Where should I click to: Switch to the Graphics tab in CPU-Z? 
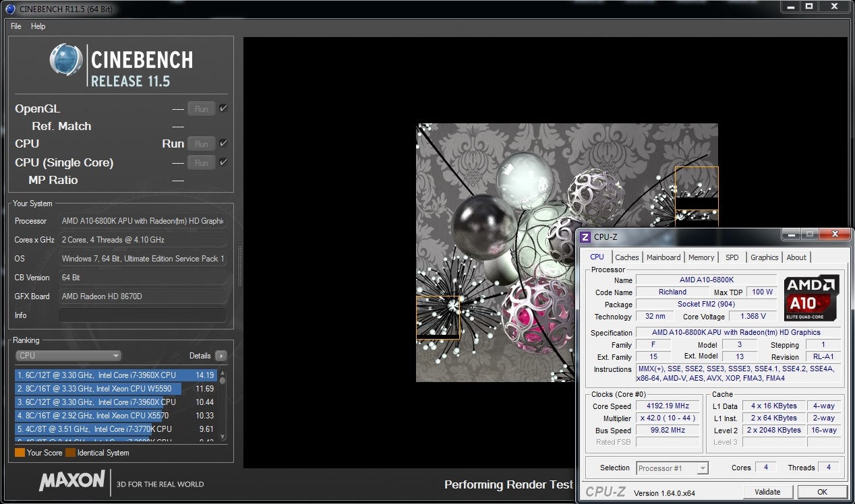765,257
